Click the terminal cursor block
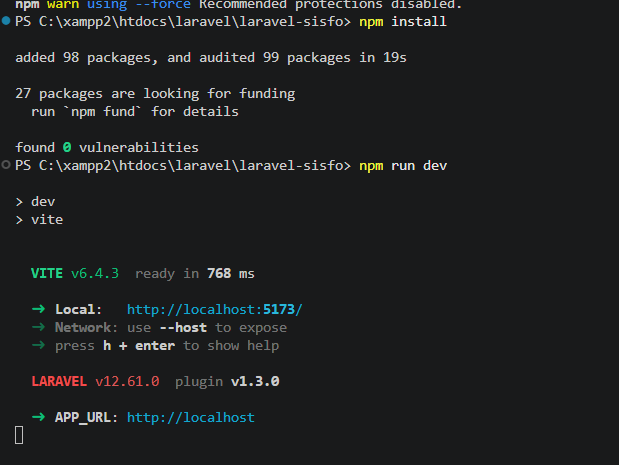Screen dimensions: 619x465 (x=19, y=435)
